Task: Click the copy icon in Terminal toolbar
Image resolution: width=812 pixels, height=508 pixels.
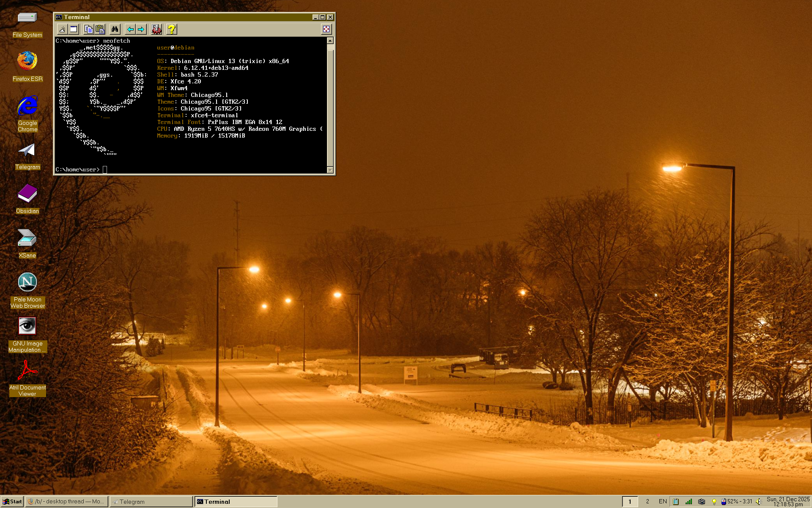Action: tap(88, 29)
